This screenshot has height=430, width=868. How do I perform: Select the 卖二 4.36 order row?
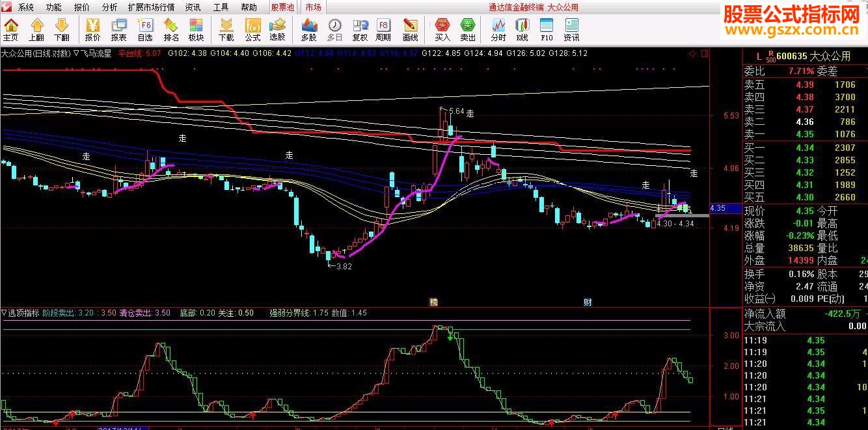coord(806,122)
